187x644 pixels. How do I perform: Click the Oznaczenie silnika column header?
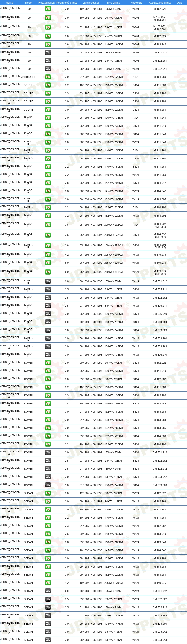click(160, 2)
